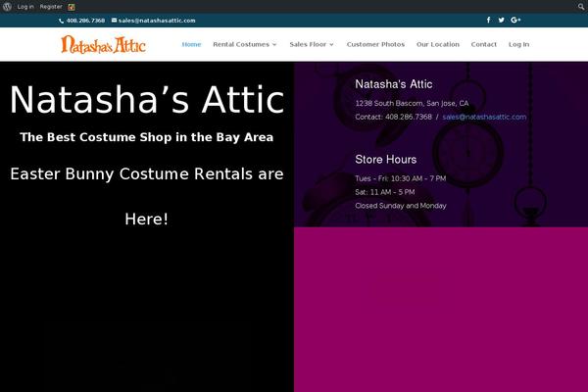Open the admin bar search icon
This screenshot has width=588, height=392.
point(581,7)
